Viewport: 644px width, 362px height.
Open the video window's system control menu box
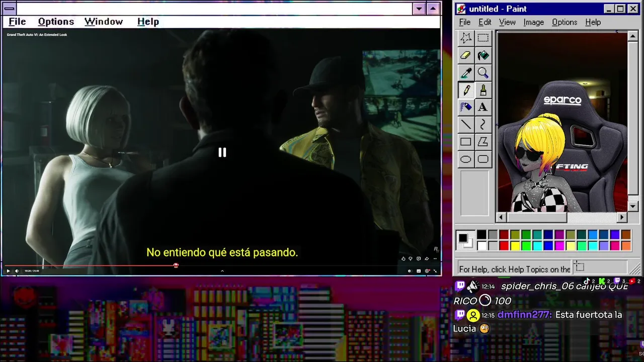tap(9, 9)
